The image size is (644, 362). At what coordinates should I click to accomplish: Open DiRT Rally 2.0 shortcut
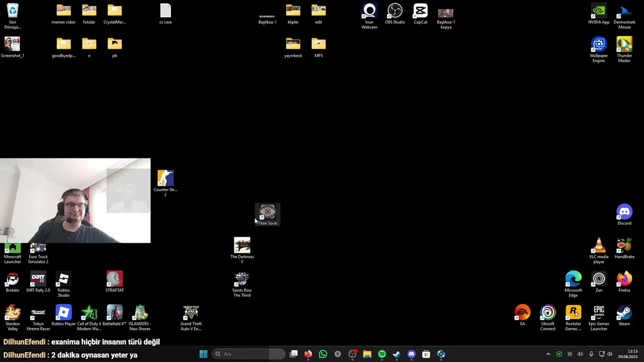click(x=38, y=282)
